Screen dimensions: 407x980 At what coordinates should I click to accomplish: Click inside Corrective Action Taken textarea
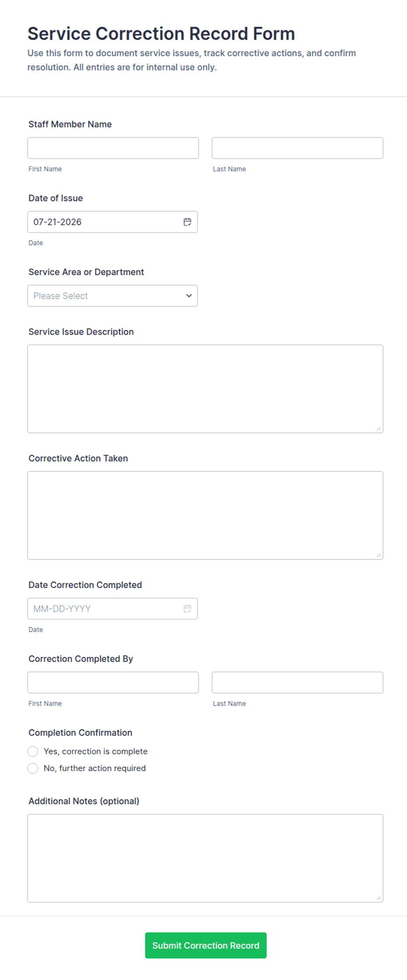pyautogui.click(x=205, y=516)
